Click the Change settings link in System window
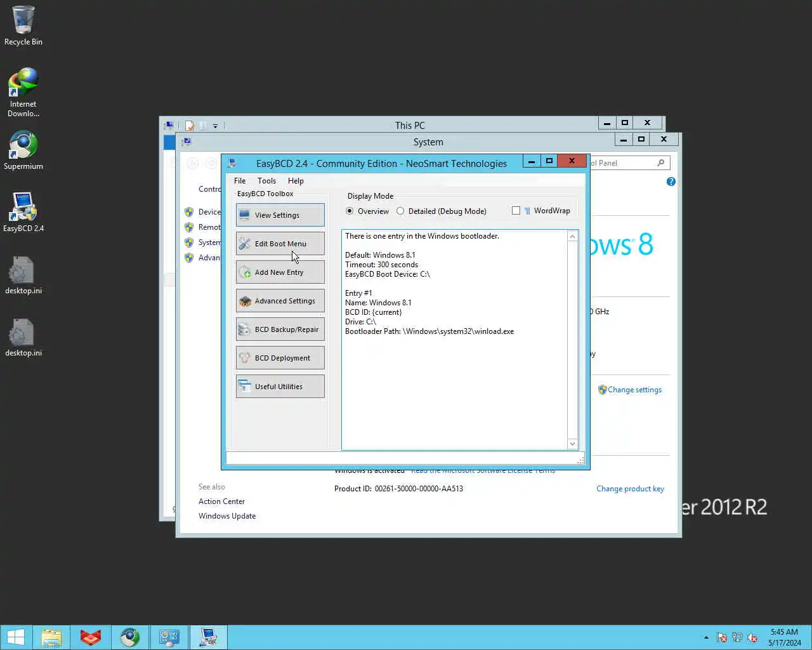Image resolution: width=812 pixels, height=650 pixels. pyautogui.click(x=634, y=390)
